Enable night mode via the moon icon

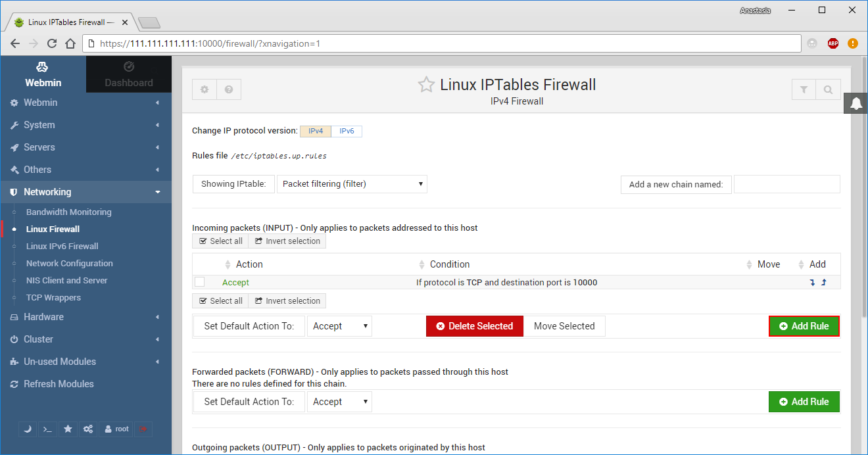click(27, 429)
